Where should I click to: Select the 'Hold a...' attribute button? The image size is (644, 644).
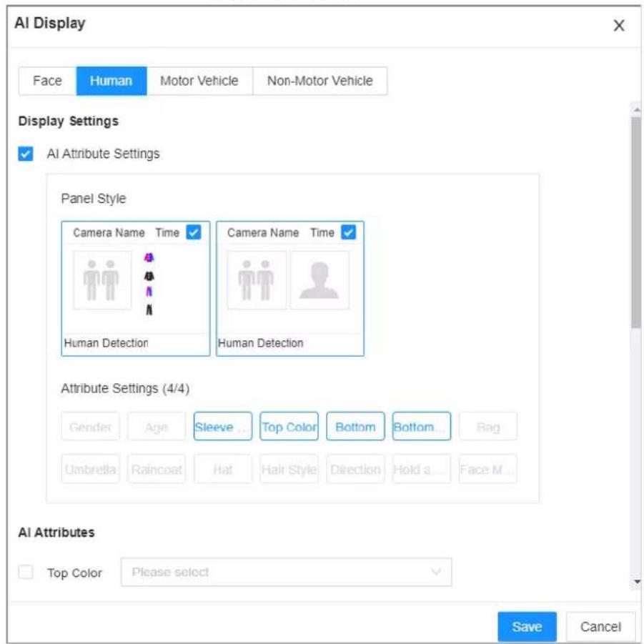[x=422, y=469]
